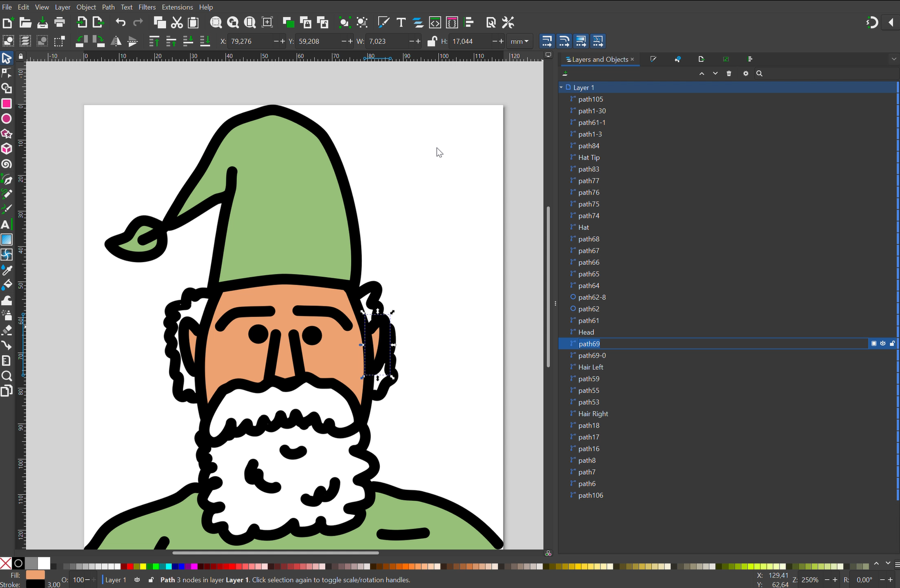Collapse the Layer 1 tree expander

(x=561, y=87)
